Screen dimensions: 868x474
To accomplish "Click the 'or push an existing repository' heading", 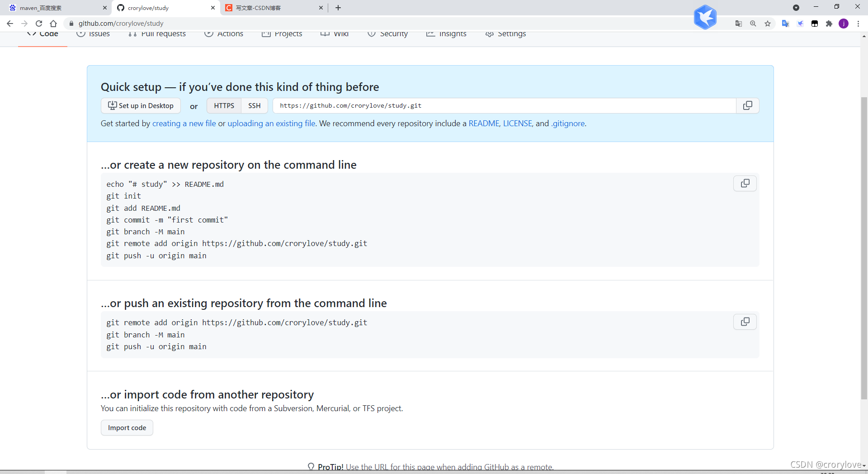I will (x=244, y=303).
